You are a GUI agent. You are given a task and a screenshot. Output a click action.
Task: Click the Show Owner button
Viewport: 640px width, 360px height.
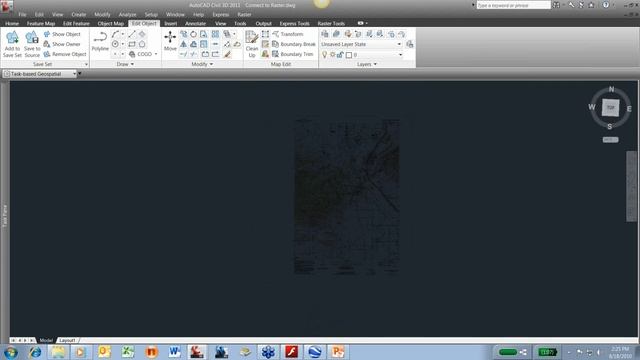[62, 44]
